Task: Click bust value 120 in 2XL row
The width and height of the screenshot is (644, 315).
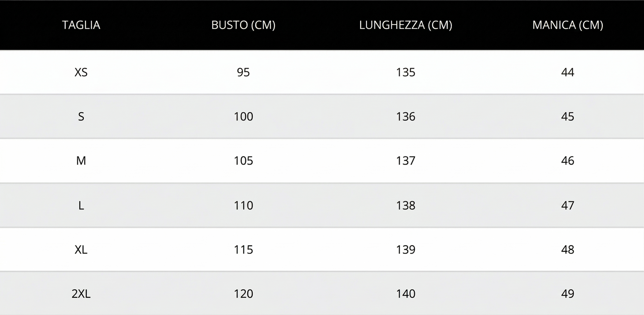Action: pyautogui.click(x=243, y=294)
